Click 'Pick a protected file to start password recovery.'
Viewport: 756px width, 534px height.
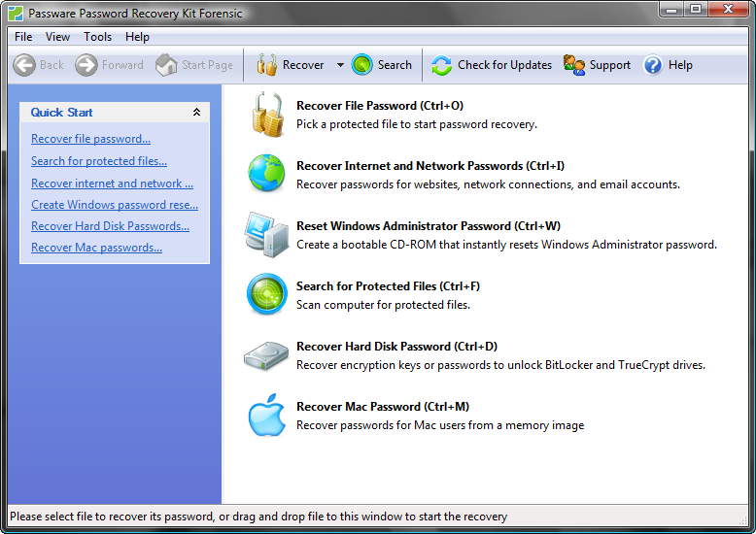click(417, 124)
